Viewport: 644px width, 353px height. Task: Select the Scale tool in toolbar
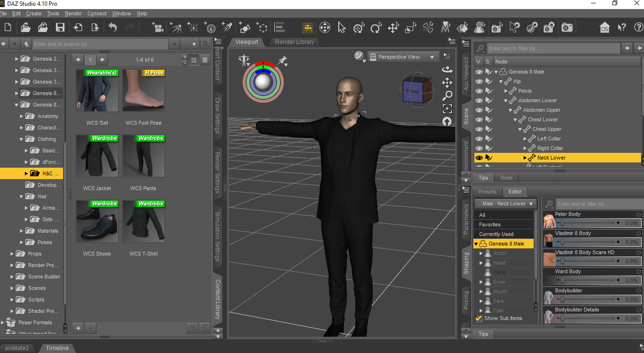410,27
